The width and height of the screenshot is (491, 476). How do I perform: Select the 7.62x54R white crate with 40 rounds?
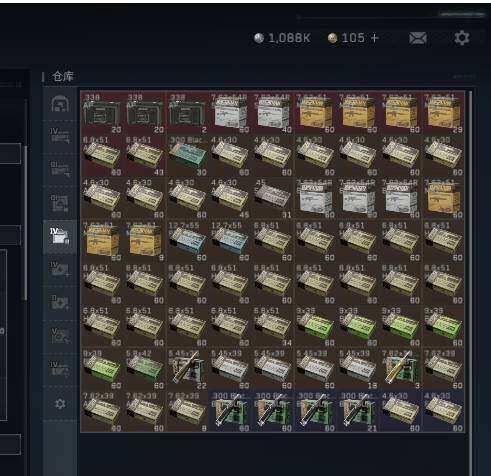pyautogui.click(x=272, y=113)
